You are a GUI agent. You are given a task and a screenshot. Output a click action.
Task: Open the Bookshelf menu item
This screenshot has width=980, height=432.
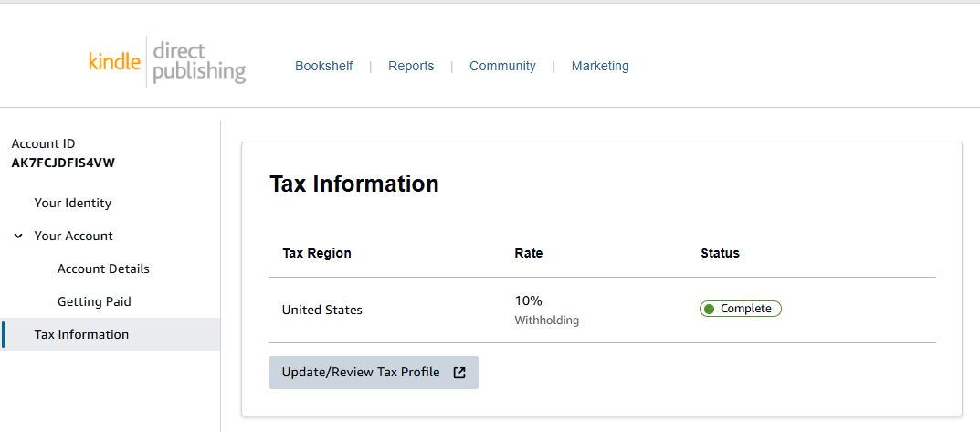point(323,66)
